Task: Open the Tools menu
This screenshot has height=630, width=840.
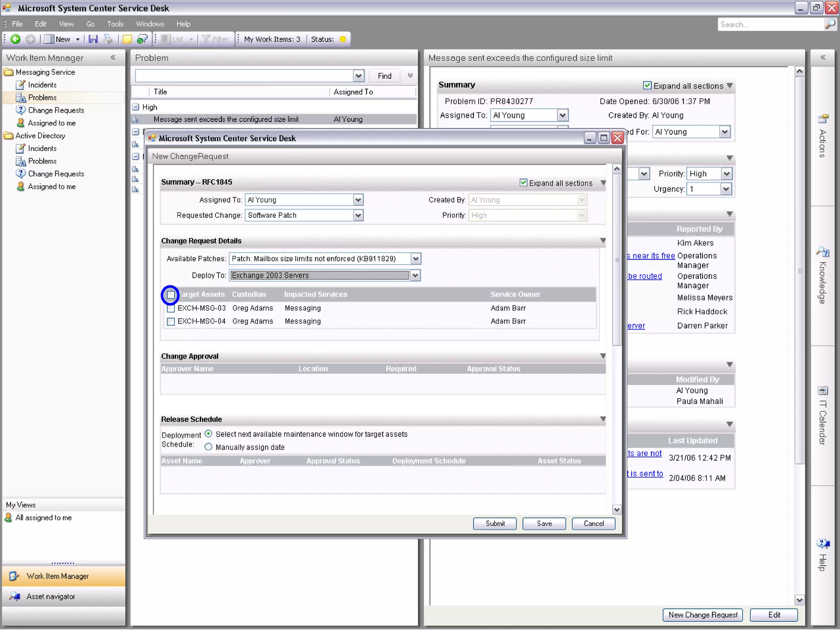Action: [x=115, y=24]
